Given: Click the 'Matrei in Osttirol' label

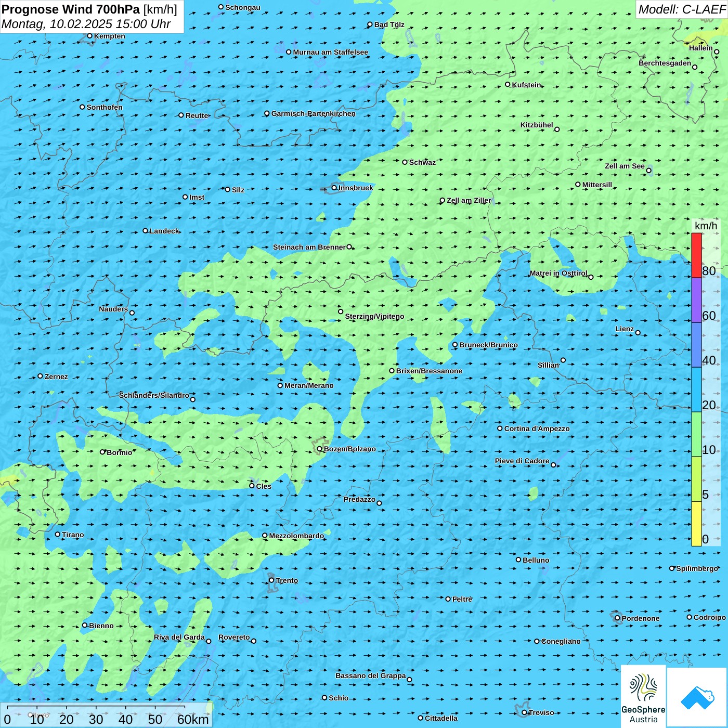Looking at the screenshot, I should (558, 273).
